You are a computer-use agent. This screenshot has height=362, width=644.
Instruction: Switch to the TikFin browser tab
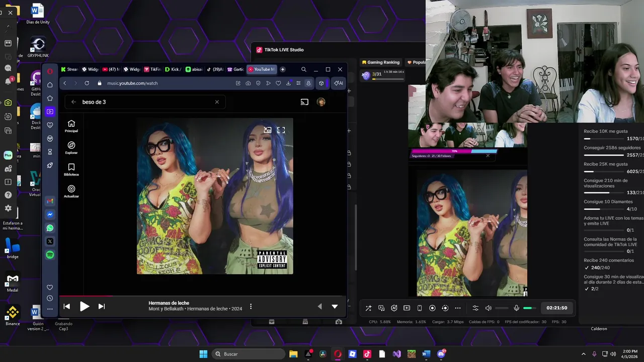click(x=152, y=69)
